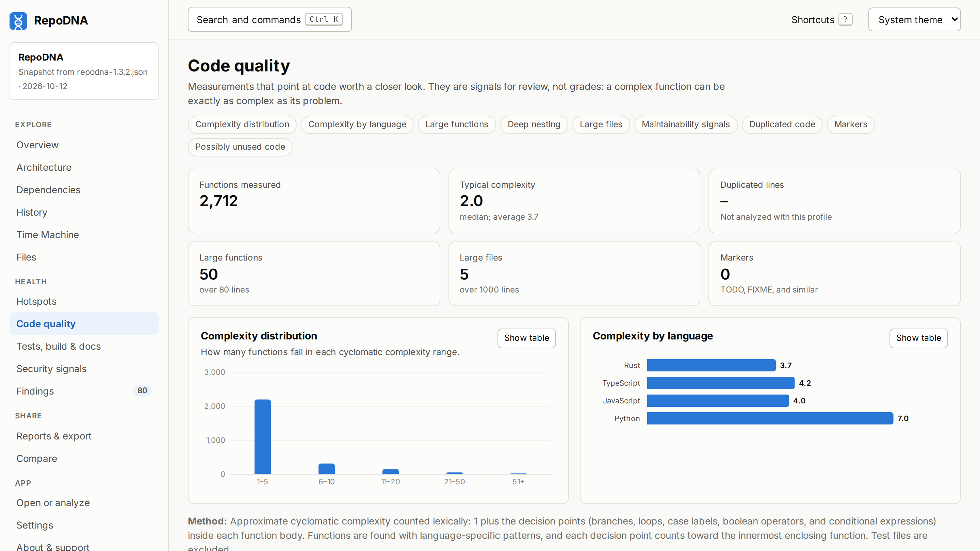Open the Overview page in sidebar

pyautogui.click(x=84, y=145)
